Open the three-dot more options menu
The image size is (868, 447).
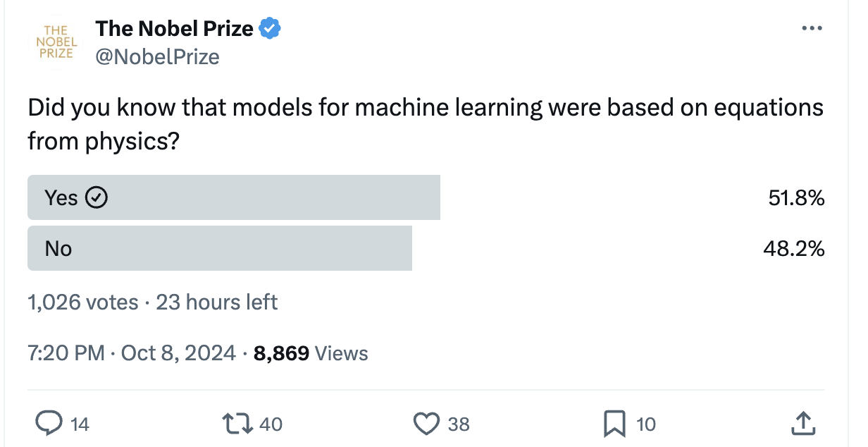pyautogui.click(x=812, y=29)
